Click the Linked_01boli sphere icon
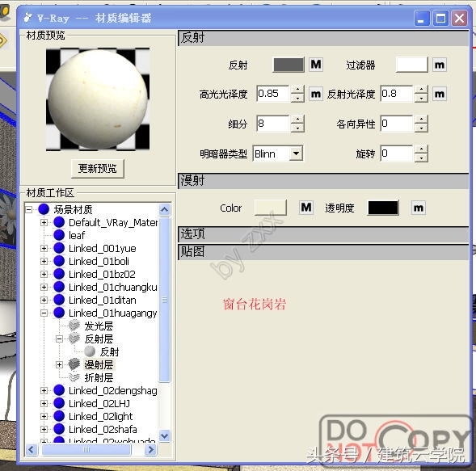This screenshot has height=471, width=476. click(59, 261)
